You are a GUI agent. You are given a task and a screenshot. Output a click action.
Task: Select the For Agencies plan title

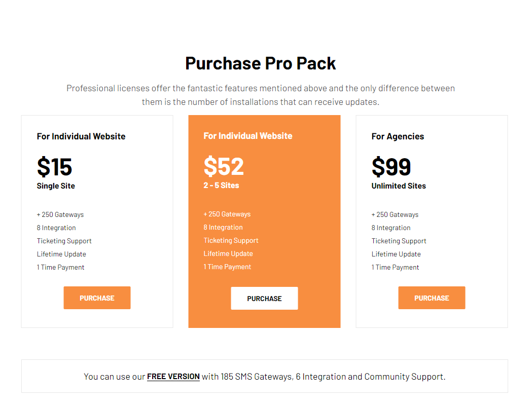pos(398,136)
